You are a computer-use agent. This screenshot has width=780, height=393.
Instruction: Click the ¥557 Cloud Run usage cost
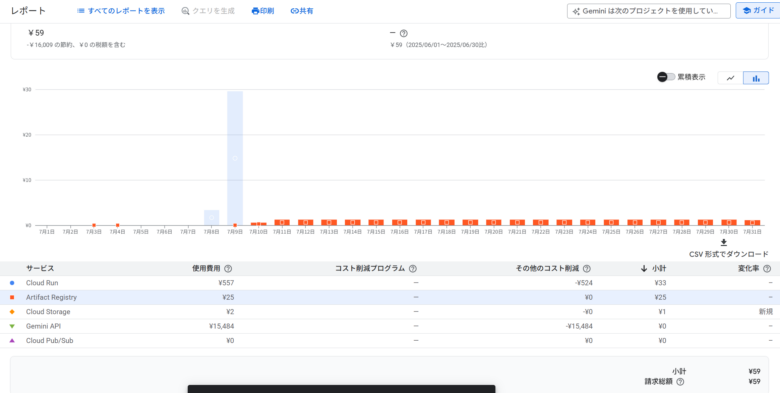[226, 283]
